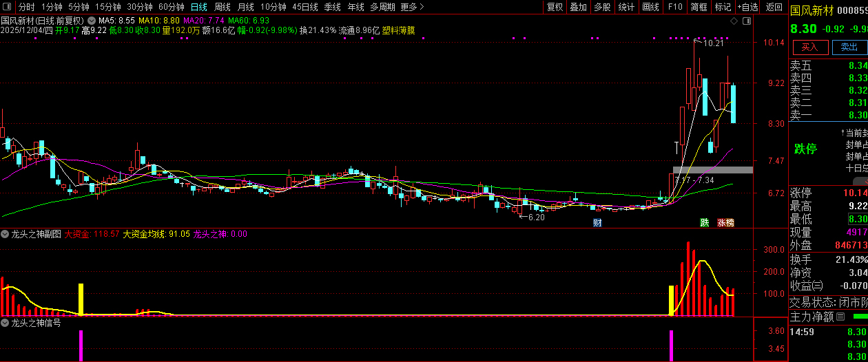Click the 卖二 order book row

[829, 103]
